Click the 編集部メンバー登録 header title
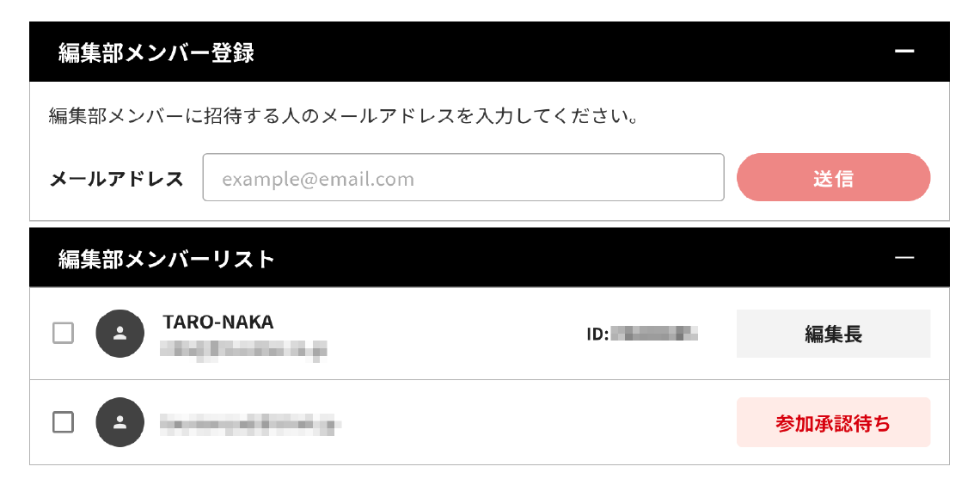The height and width of the screenshot is (485, 980). point(156,52)
